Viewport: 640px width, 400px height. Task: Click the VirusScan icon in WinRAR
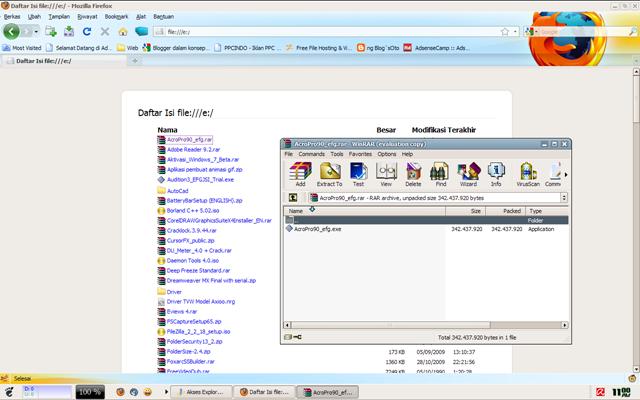point(528,174)
